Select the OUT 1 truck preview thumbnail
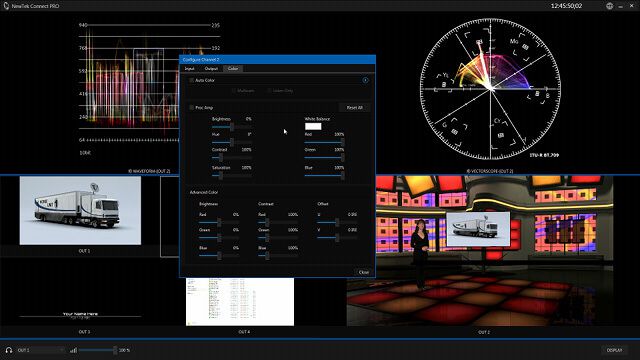 pos(80,211)
